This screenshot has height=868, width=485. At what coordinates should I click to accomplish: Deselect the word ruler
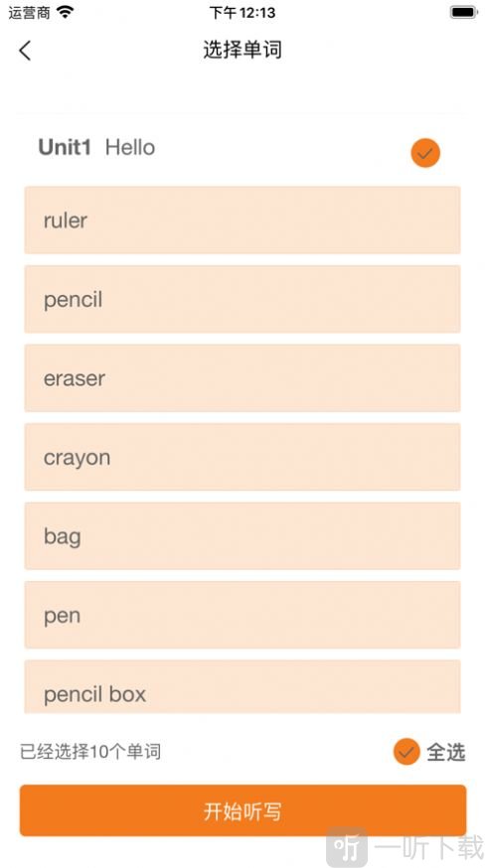coord(242,219)
